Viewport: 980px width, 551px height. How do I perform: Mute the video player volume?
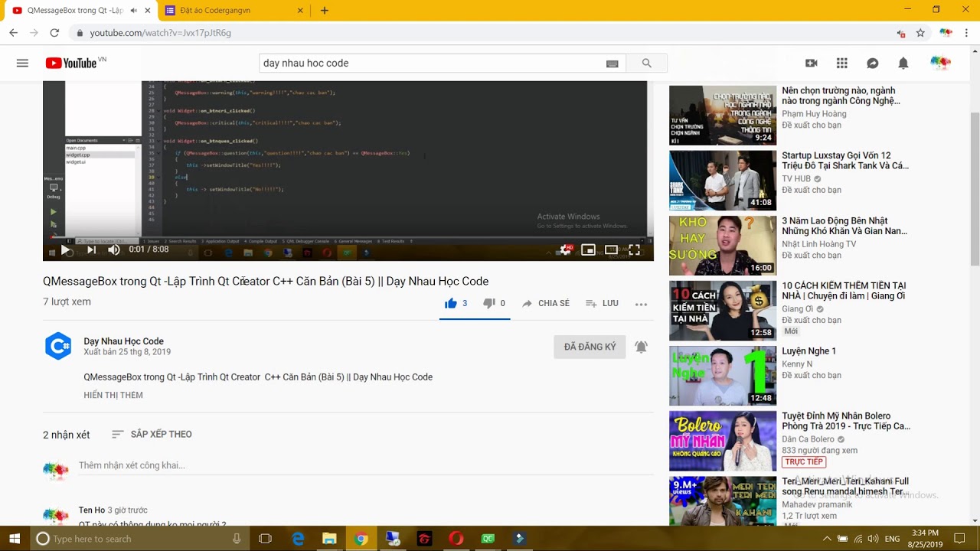114,249
